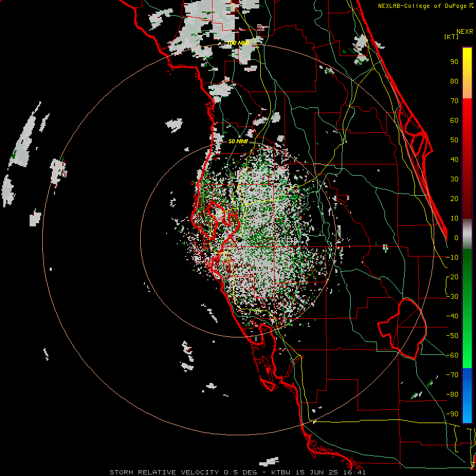Screen dimensions: 476x476
Task: Click the gray zero segment of velocity scale
Action: tap(467, 234)
